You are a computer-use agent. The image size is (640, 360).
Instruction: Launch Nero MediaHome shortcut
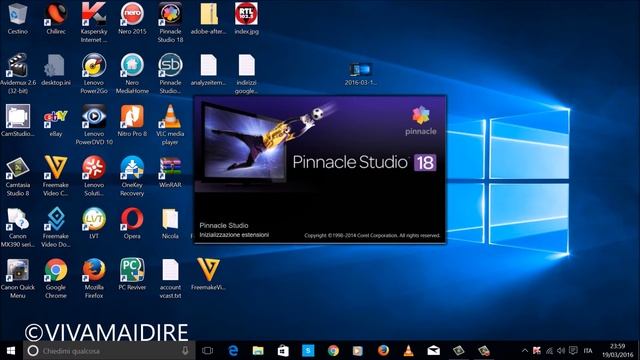132,74
